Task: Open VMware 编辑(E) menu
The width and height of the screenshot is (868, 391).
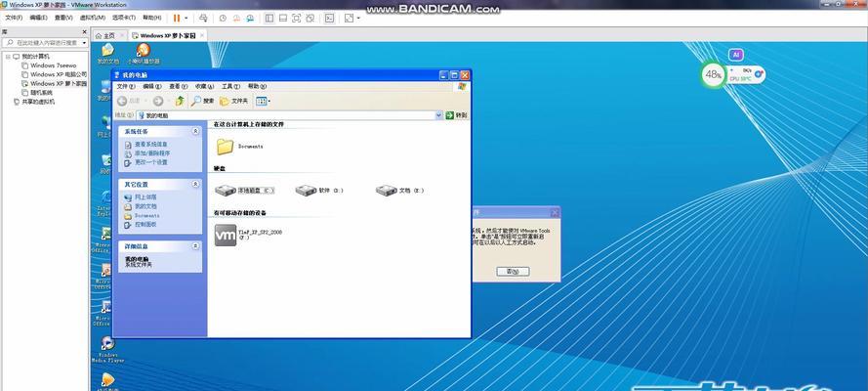Action: (38, 18)
